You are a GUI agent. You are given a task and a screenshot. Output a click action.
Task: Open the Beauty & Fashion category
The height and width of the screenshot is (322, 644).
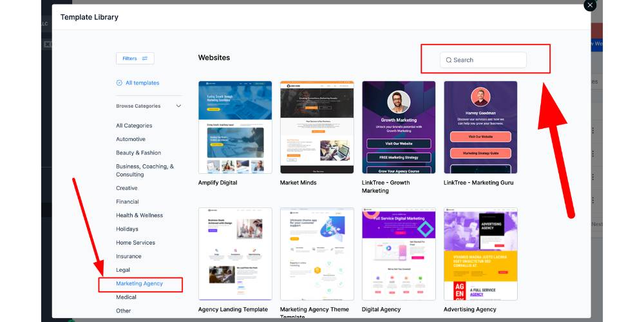click(x=138, y=153)
